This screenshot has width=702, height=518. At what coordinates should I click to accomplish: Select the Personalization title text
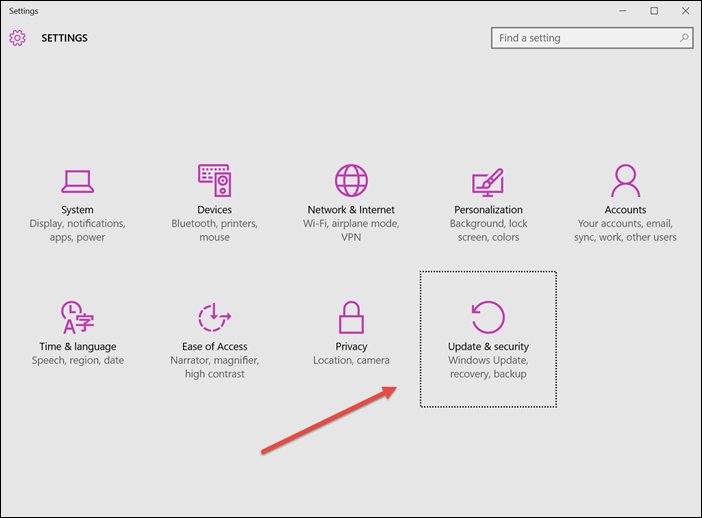click(x=488, y=210)
